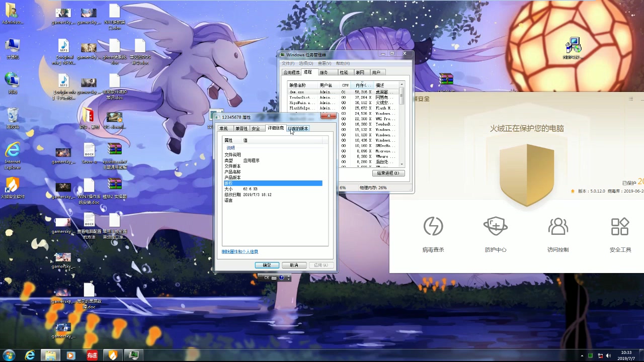Select the WIN7操作系统安装.doc icon
This screenshot has height=362, width=644.
click(x=89, y=191)
